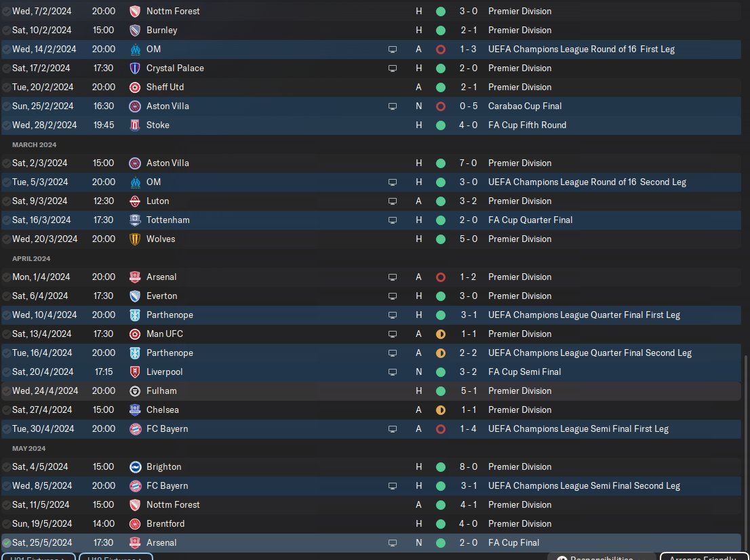Click the FC Bayern badge on 30/4/2024
Screen dimensions: 750x560
pyautogui.click(x=136, y=429)
